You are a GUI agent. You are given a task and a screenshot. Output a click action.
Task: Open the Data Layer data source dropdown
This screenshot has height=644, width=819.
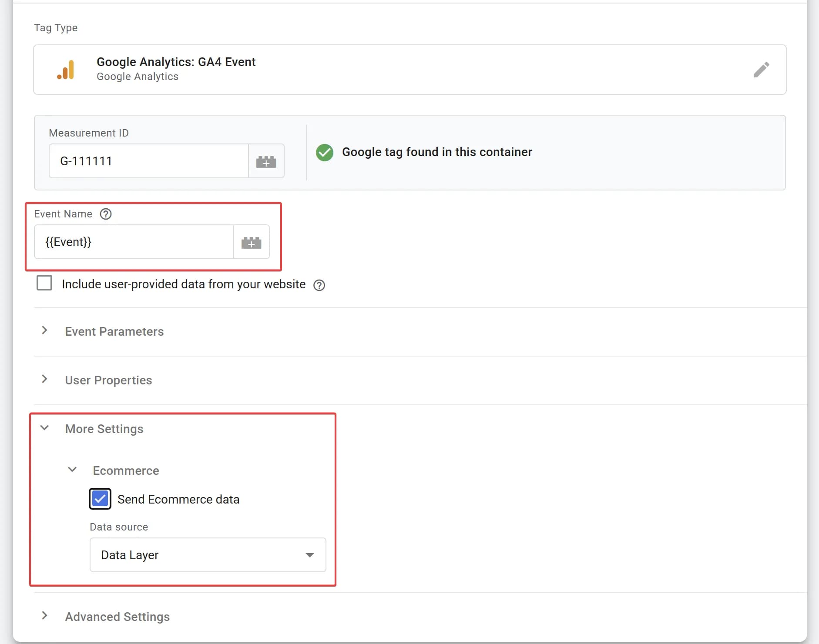point(208,555)
